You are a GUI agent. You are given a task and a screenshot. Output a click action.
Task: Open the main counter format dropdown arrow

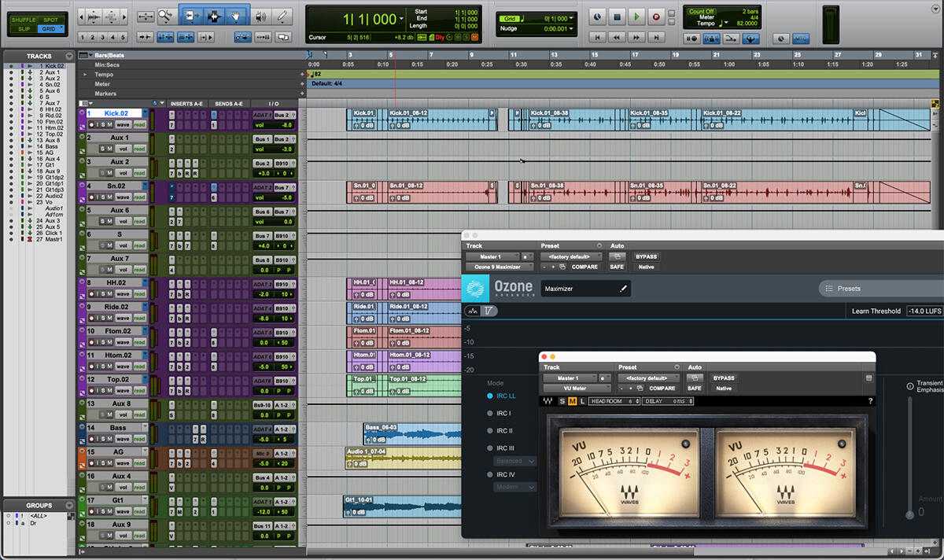(x=402, y=17)
